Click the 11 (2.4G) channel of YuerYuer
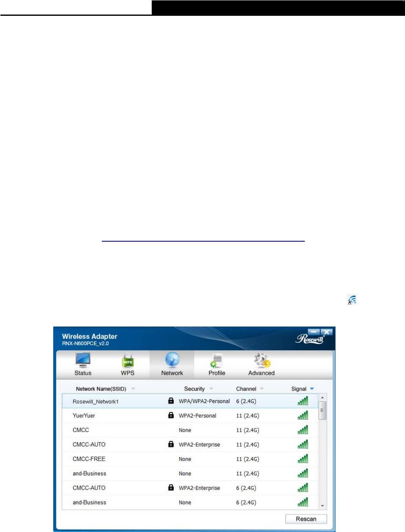 click(247, 416)
